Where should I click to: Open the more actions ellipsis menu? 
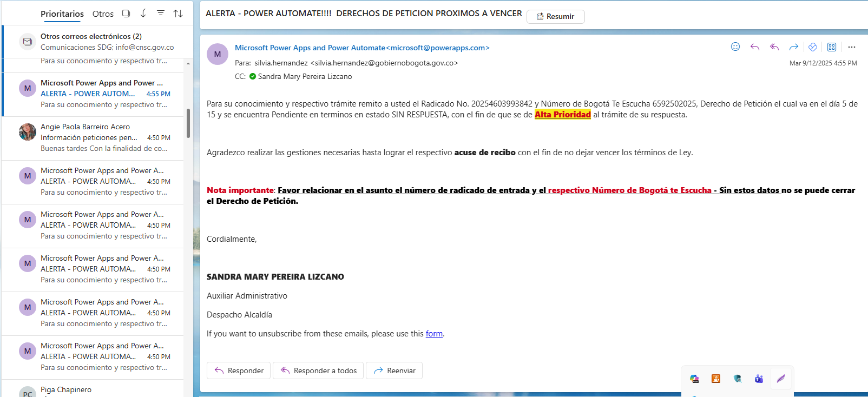pos(852,47)
